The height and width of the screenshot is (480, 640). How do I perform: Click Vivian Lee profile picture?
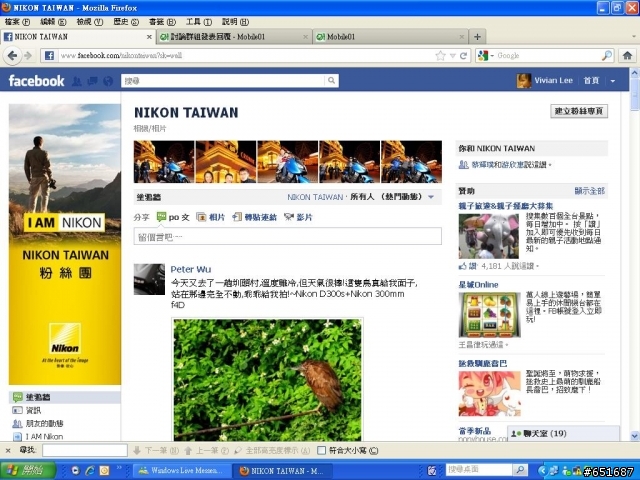[524, 81]
